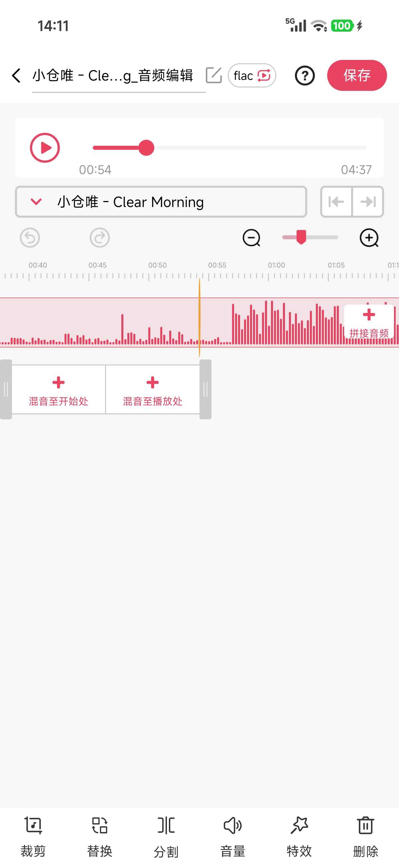
Task: Switch the flac output format
Action: [x=252, y=76]
